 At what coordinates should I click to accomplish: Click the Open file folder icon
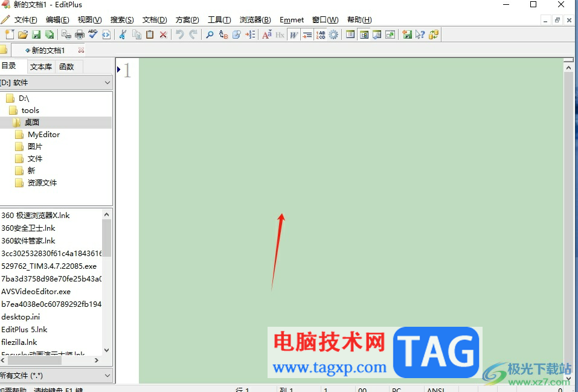coord(23,34)
